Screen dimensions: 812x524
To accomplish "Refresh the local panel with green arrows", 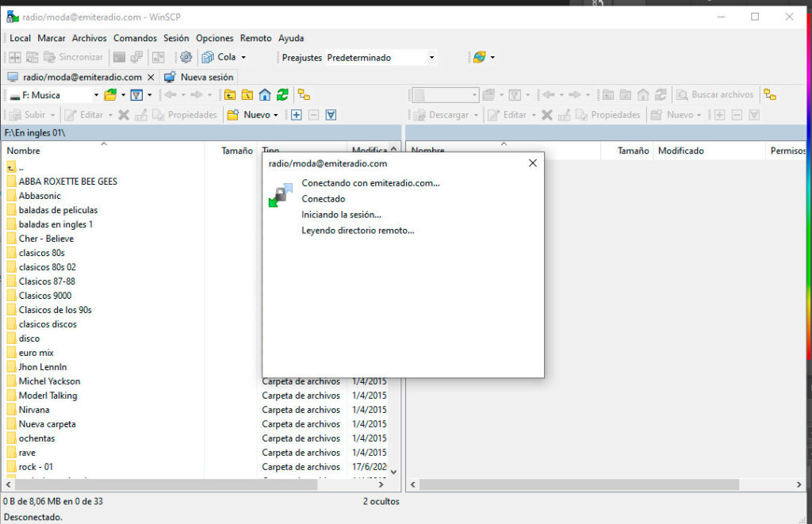I will pos(282,95).
